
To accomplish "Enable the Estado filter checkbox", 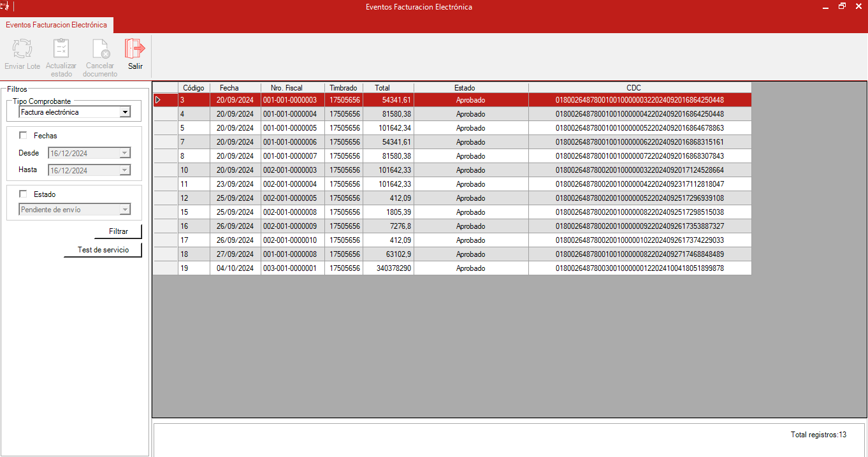I will coord(24,194).
